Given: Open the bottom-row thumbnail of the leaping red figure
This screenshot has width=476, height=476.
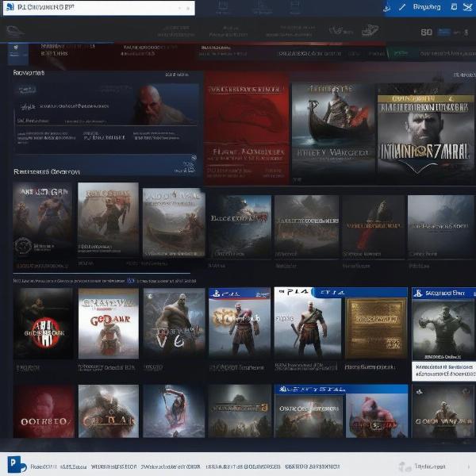Looking at the screenshot, I should pyautogui.click(x=174, y=411).
